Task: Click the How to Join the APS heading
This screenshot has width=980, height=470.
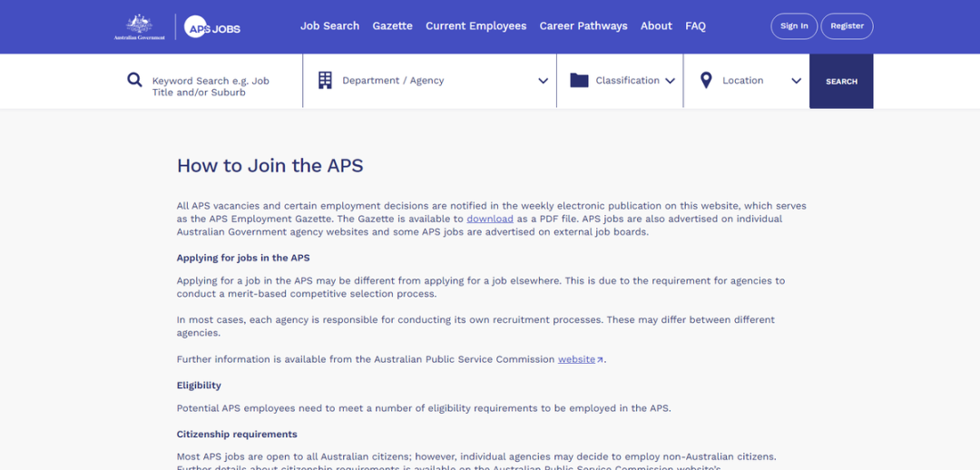Action: tap(270, 166)
